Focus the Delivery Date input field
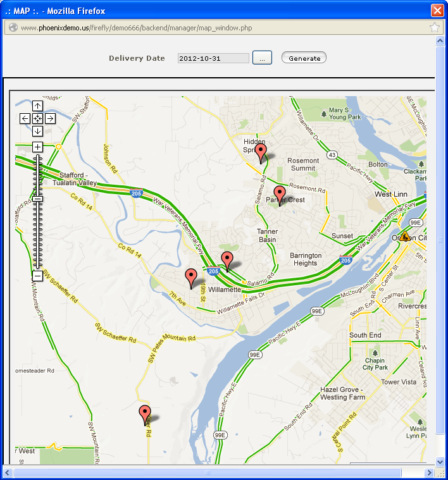The width and height of the screenshot is (448, 480). (x=213, y=58)
